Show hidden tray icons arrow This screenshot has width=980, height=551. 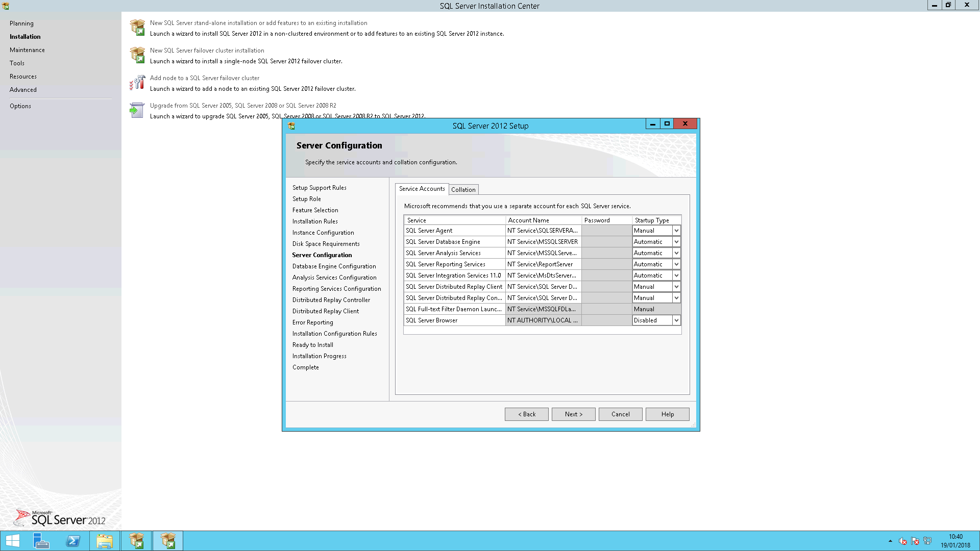click(890, 541)
